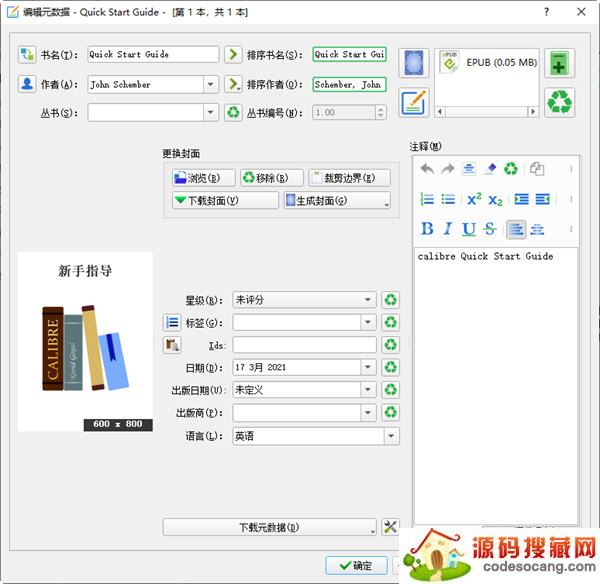Image resolution: width=600 pixels, height=584 pixels.
Task: Set metadata from book file icon
Action: click(414, 103)
